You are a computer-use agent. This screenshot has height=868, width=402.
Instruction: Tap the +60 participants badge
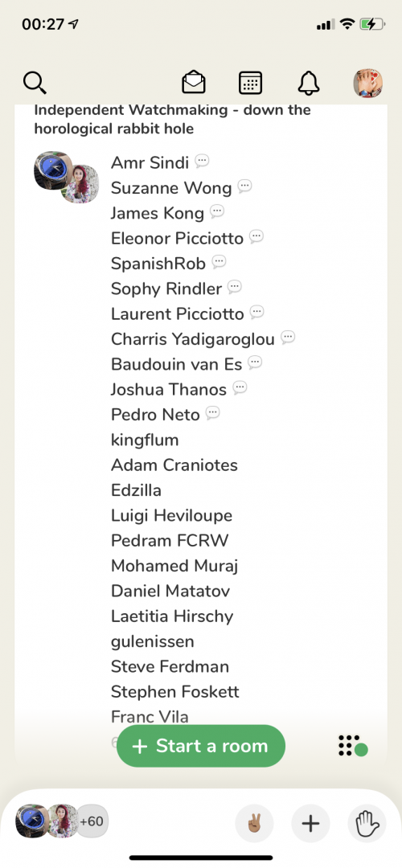pyautogui.click(x=92, y=821)
